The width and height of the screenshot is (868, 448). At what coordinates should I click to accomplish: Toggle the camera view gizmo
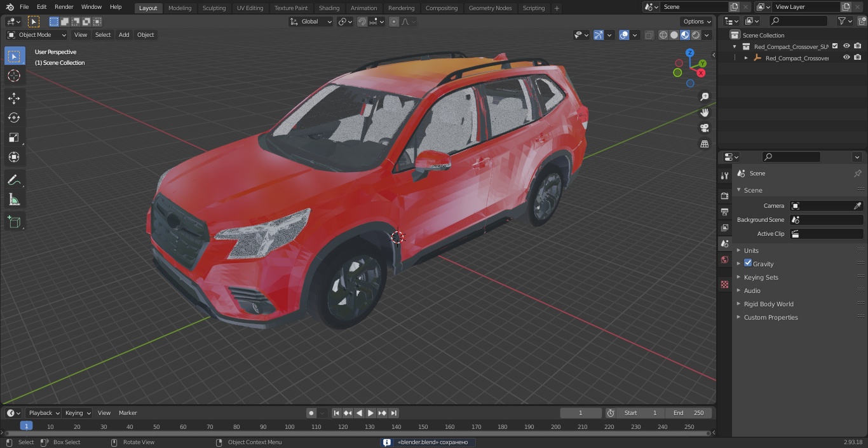point(704,128)
